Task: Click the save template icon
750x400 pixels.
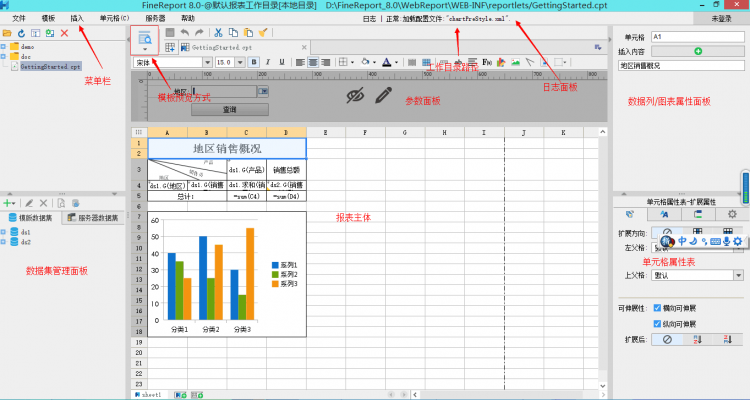Action: click(170, 33)
